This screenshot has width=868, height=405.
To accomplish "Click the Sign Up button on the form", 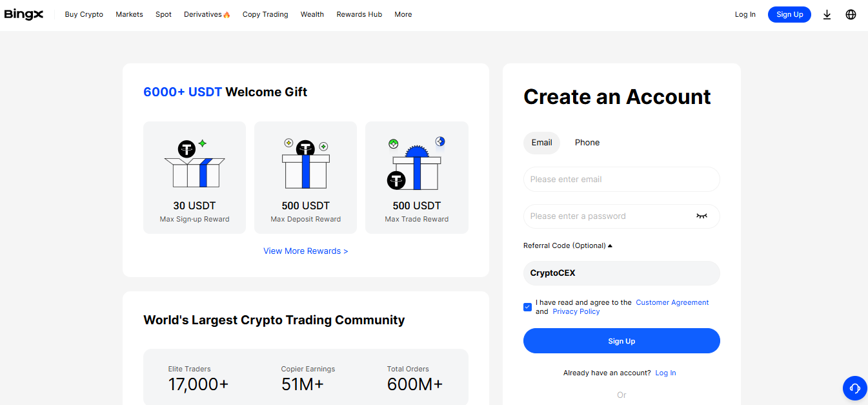I will [x=621, y=340].
